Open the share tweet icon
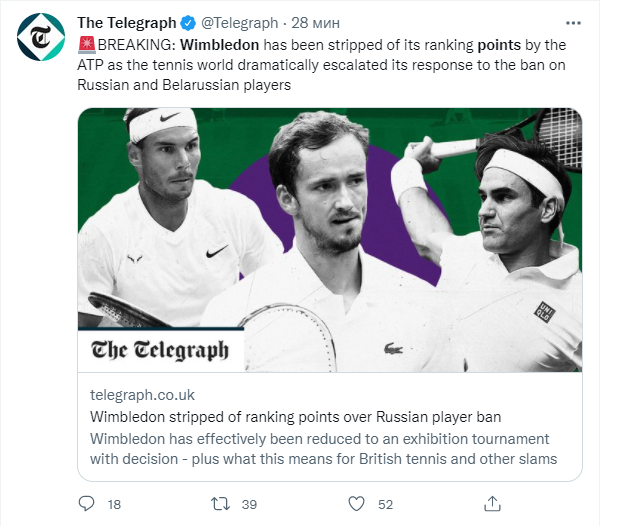 (x=491, y=503)
